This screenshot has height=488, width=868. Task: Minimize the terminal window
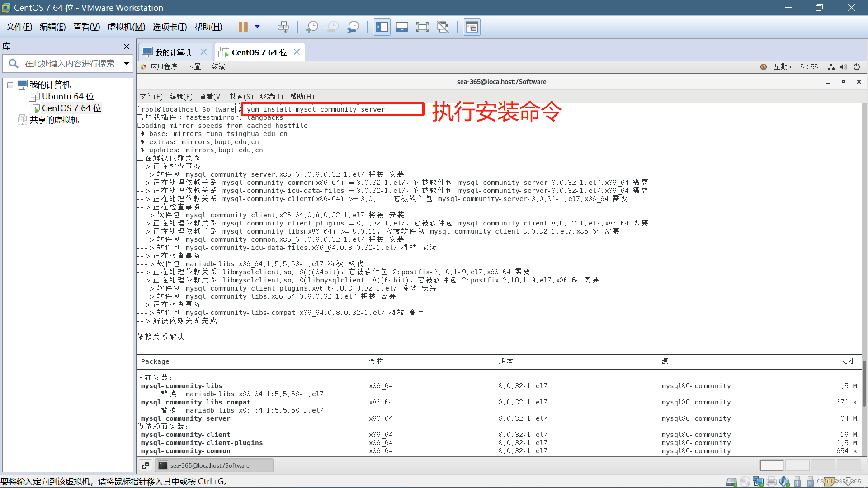[x=828, y=82]
